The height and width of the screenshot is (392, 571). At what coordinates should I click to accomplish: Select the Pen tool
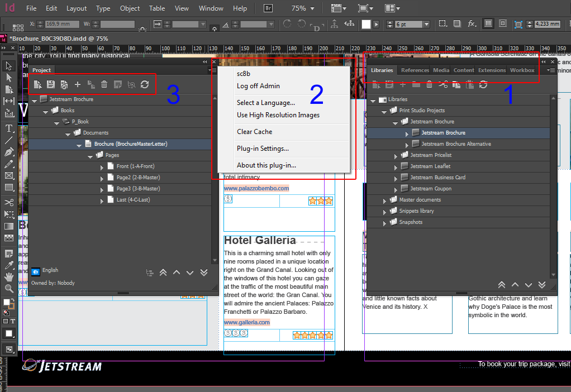pyautogui.click(x=9, y=152)
